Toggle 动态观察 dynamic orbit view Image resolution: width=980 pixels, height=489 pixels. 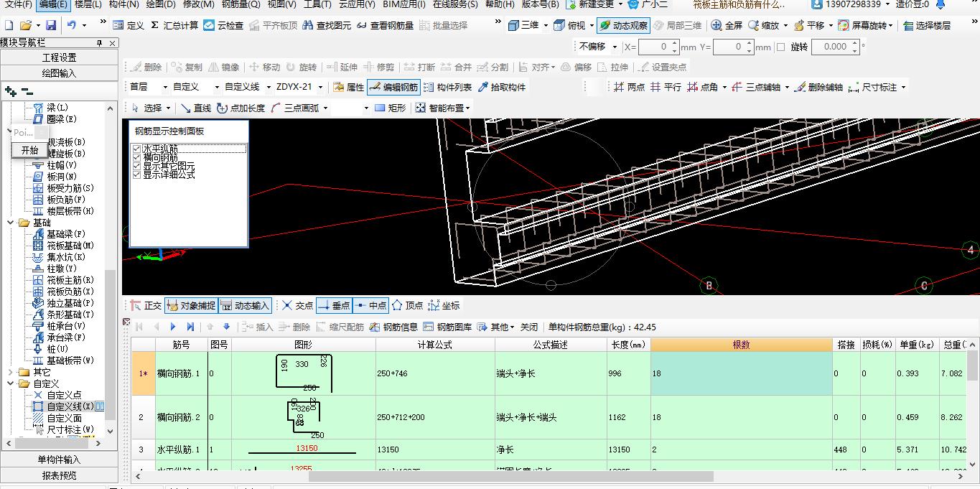(x=623, y=25)
